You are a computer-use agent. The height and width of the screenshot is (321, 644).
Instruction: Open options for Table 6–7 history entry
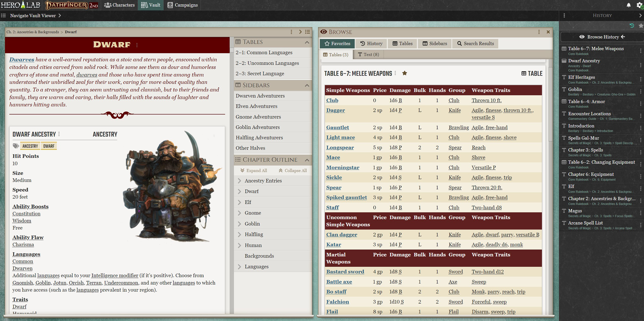[x=641, y=51]
